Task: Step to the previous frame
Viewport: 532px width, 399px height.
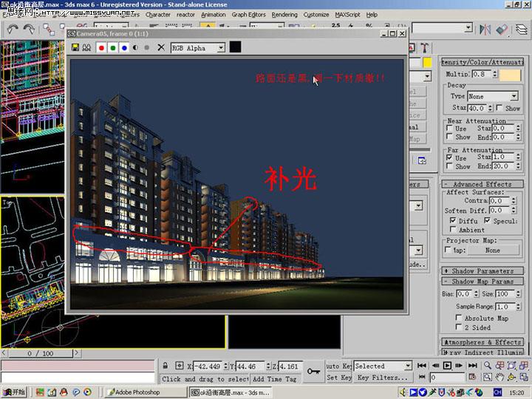Action: pos(435,366)
